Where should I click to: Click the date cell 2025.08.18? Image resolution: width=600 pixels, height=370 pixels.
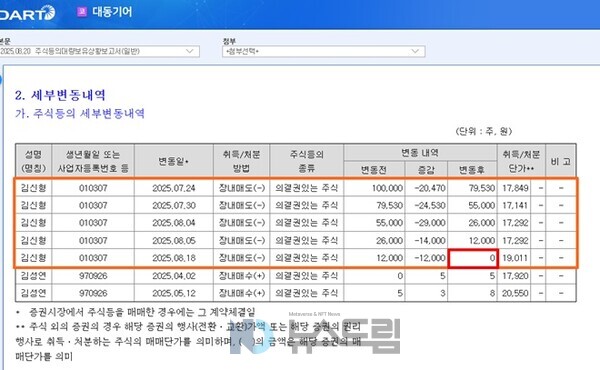click(174, 258)
